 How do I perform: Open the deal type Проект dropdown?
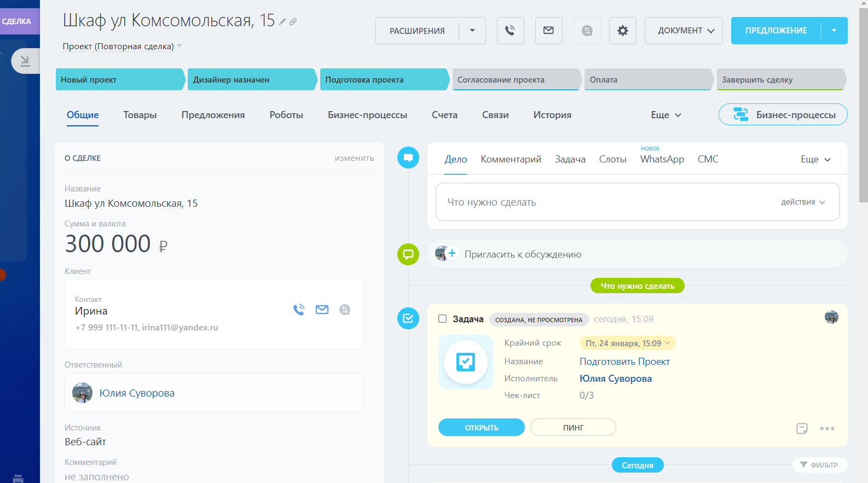coord(123,46)
